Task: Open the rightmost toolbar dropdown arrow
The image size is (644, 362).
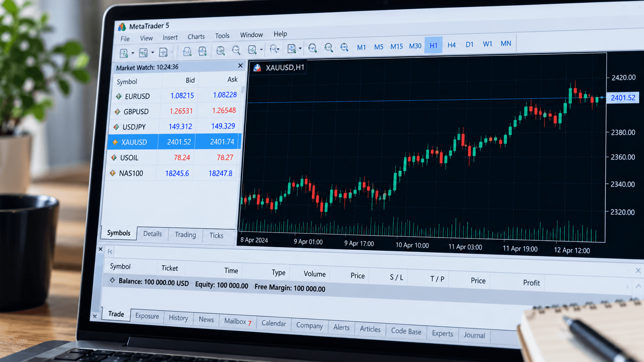Action: (x=300, y=48)
